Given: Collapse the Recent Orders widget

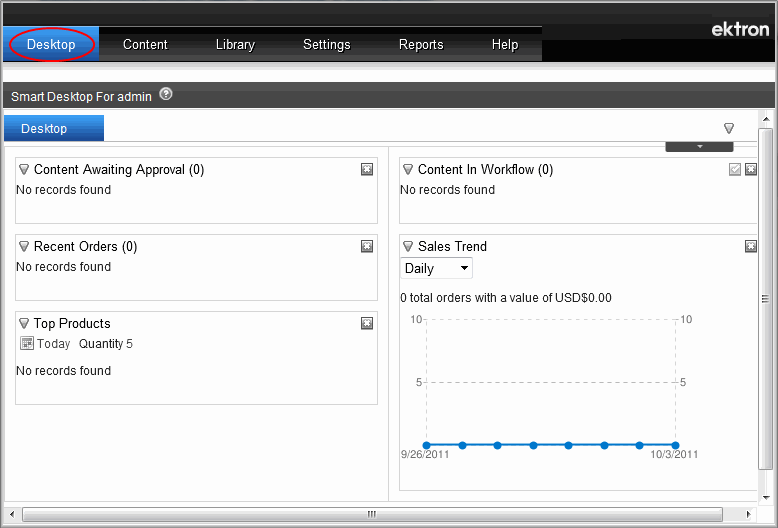Looking at the screenshot, I should (x=24, y=247).
